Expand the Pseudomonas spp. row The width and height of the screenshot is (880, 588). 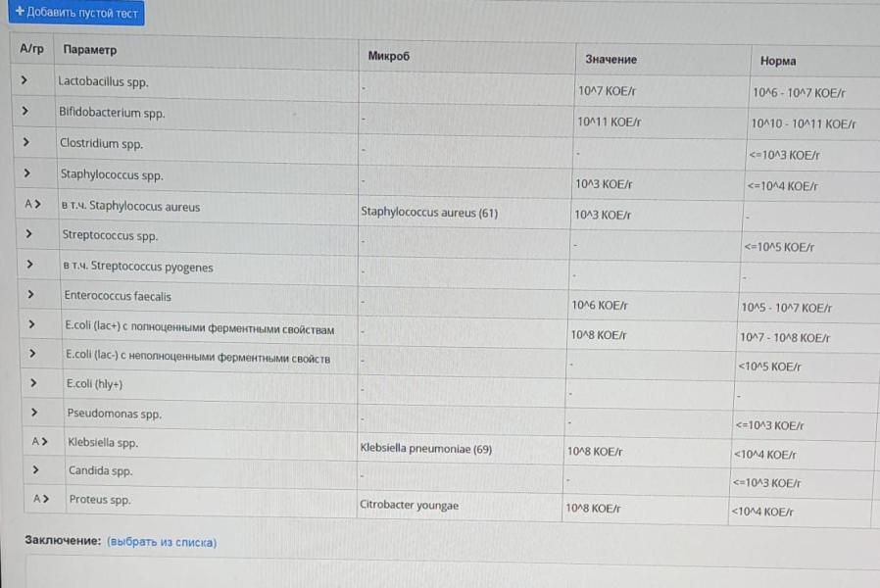(34, 413)
